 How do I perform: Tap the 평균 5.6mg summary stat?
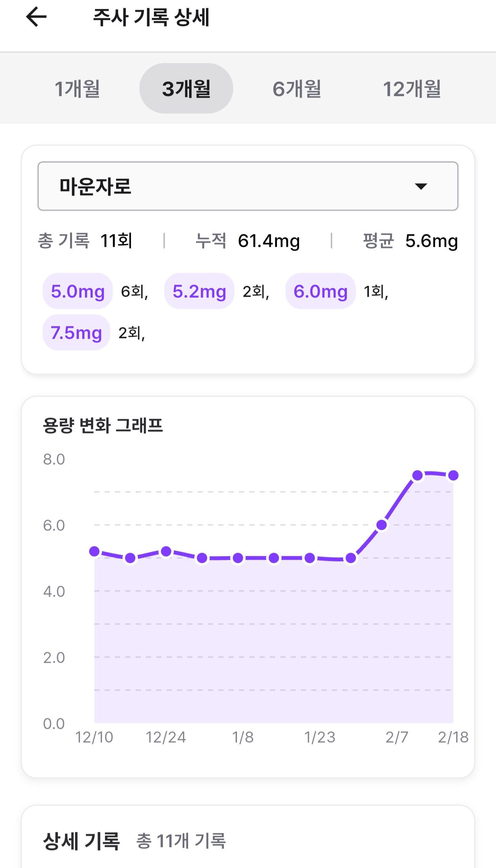[x=410, y=241]
